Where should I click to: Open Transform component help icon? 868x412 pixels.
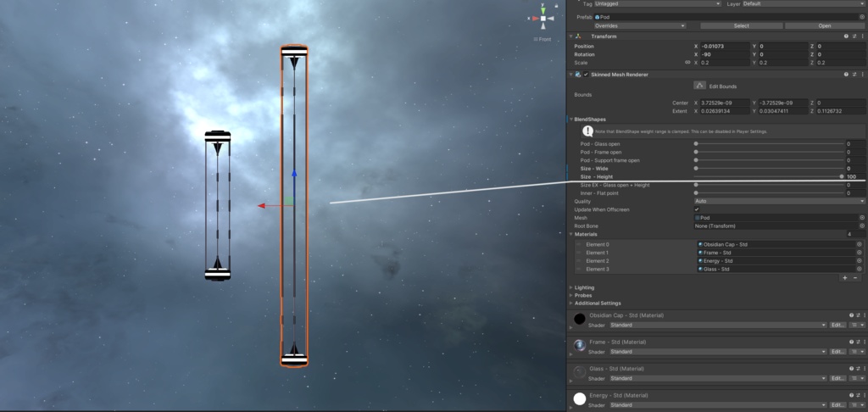coord(846,36)
